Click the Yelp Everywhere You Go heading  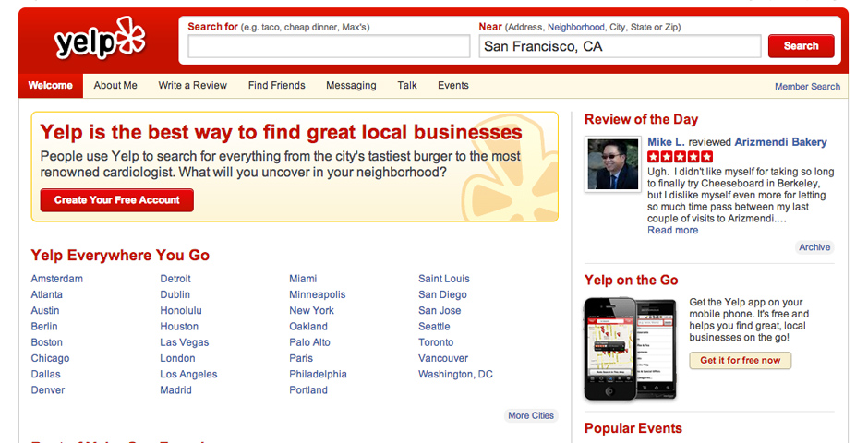pos(120,255)
